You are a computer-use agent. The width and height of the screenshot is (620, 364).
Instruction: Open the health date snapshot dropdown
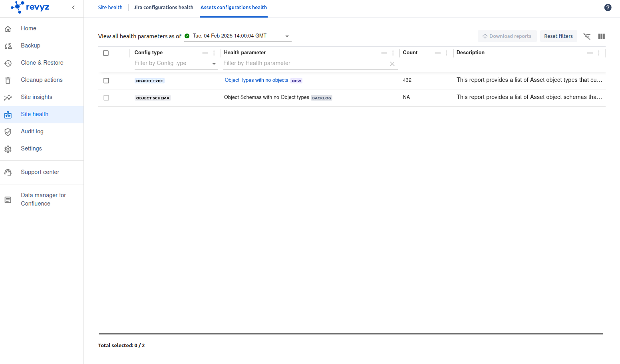pyautogui.click(x=287, y=36)
